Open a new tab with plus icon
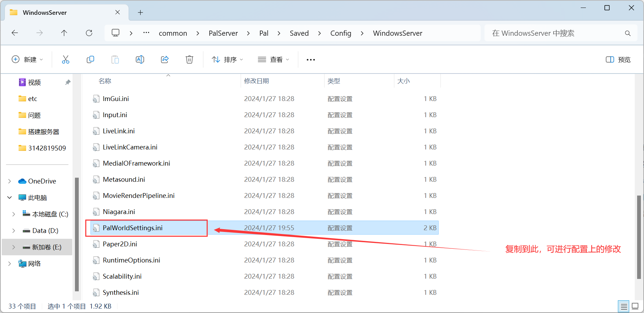Screen dimensions: 644x313 point(140,12)
